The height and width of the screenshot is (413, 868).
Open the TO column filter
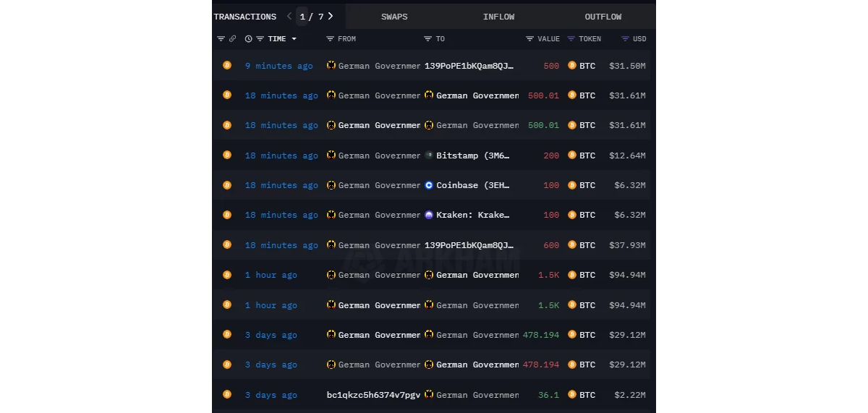[x=428, y=39]
